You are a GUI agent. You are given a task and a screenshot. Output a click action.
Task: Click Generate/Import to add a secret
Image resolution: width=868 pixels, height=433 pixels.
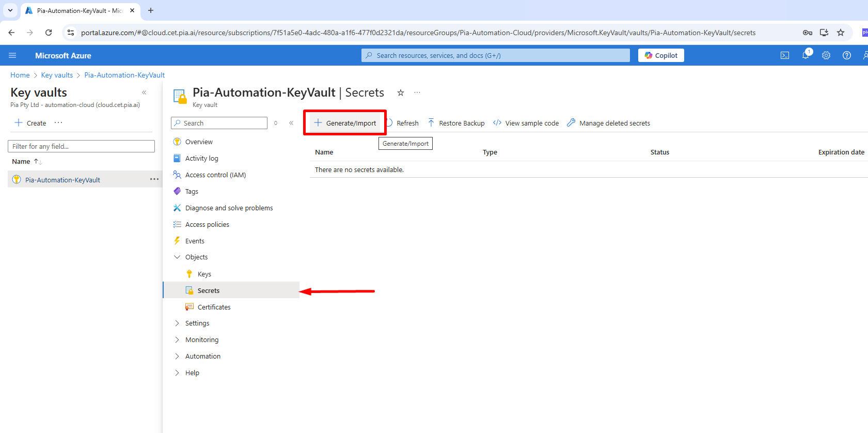[x=345, y=123]
